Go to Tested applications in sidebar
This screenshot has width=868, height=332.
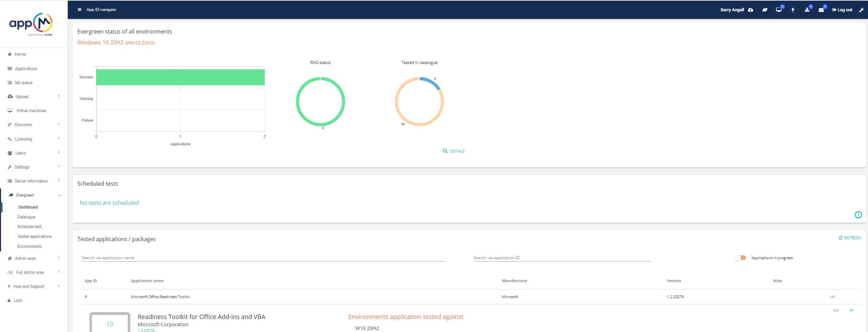pos(35,236)
